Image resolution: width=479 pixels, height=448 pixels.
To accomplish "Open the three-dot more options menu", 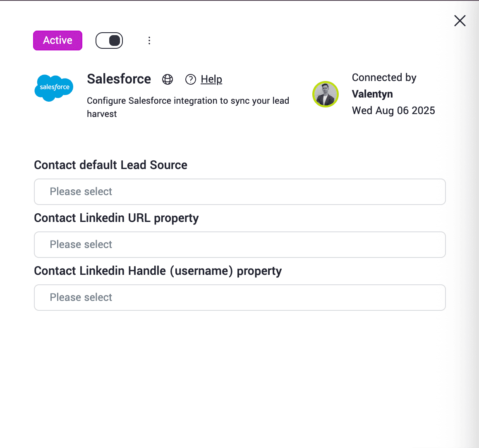I will (x=149, y=41).
